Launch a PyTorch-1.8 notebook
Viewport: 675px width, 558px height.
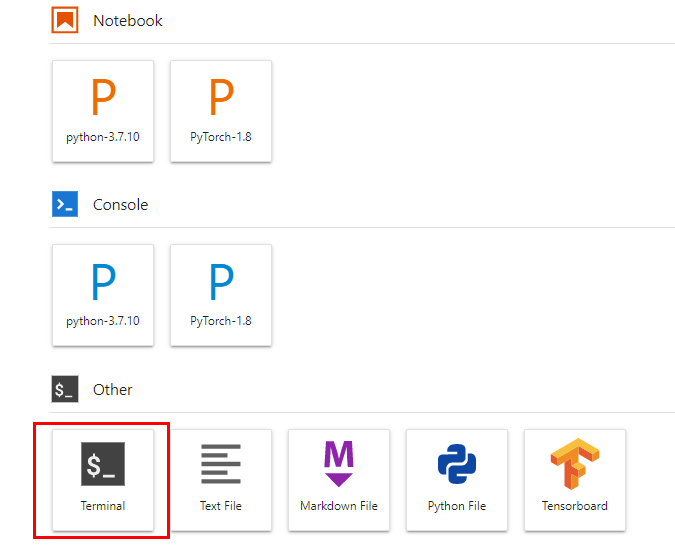pos(221,110)
